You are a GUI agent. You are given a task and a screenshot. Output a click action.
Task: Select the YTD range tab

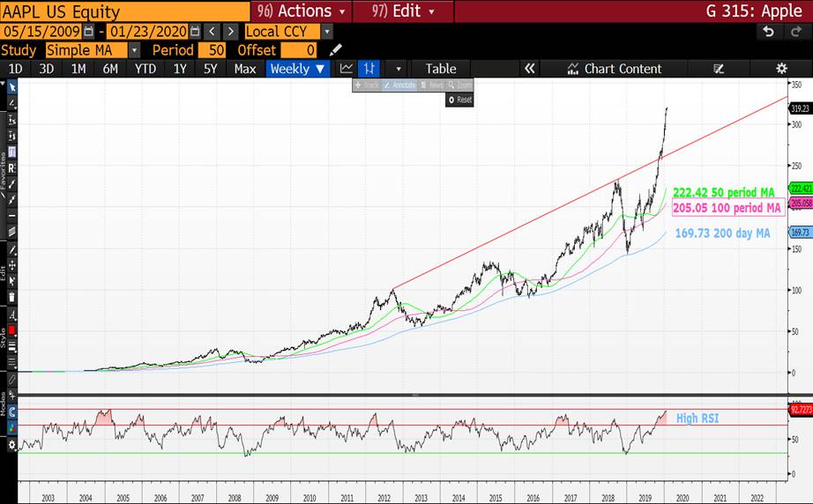point(145,69)
